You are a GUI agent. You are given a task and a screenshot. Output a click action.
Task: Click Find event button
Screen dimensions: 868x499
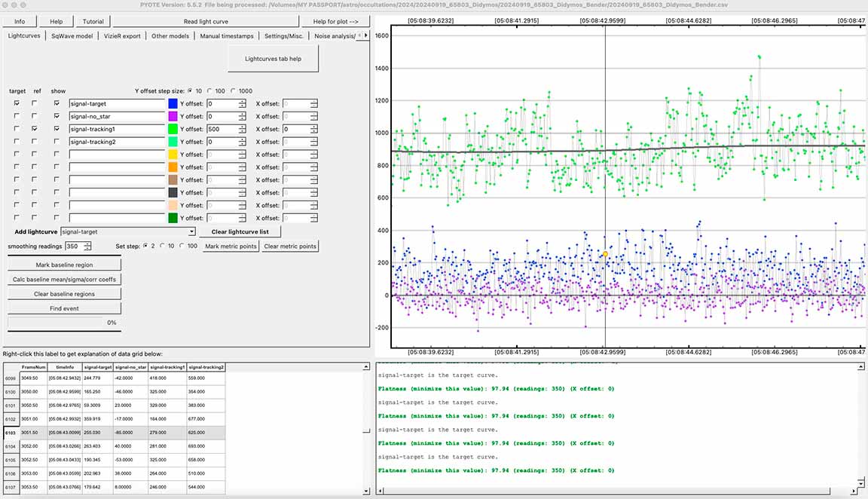point(64,308)
